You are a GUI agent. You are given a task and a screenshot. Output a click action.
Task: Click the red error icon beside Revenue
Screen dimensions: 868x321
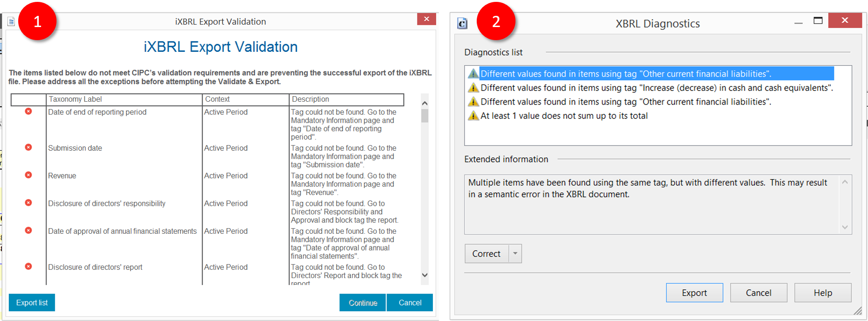point(28,175)
